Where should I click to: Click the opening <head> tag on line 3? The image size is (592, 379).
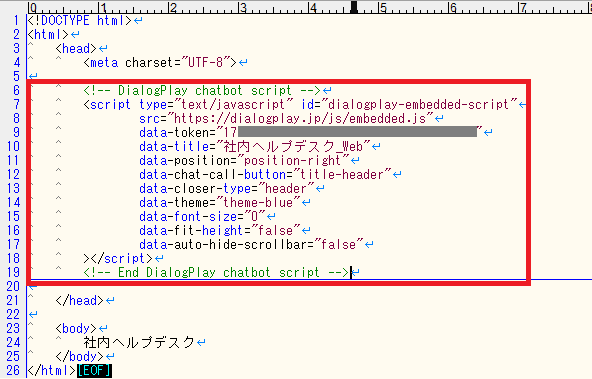(76, 48)
